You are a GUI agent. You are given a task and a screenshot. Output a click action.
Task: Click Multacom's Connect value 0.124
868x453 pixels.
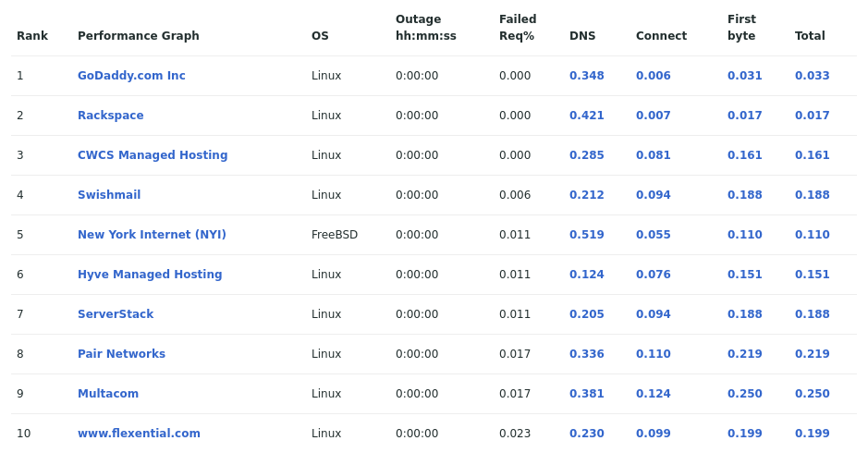[654, 394]
